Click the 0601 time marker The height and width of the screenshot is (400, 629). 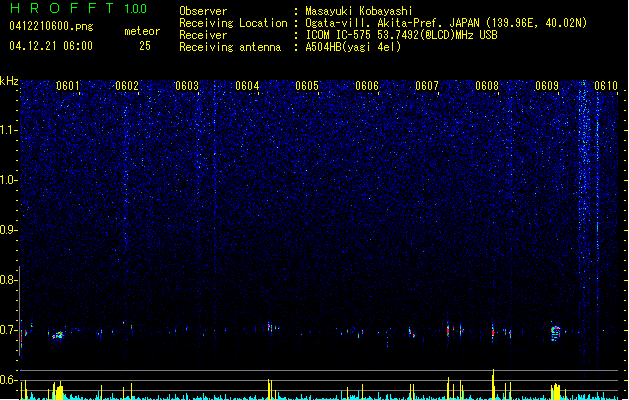tap(68, 86)
